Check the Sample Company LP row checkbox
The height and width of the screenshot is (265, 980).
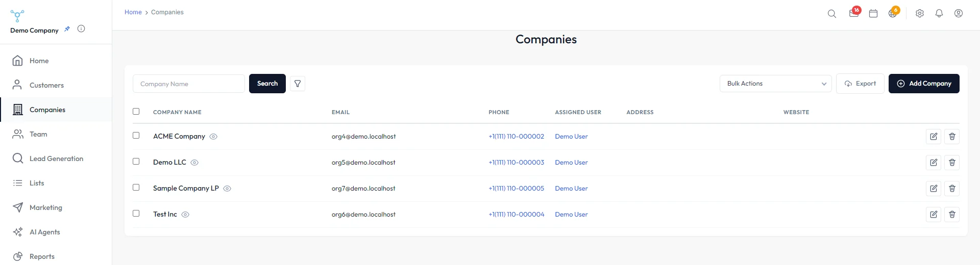[x=136, y=187]
